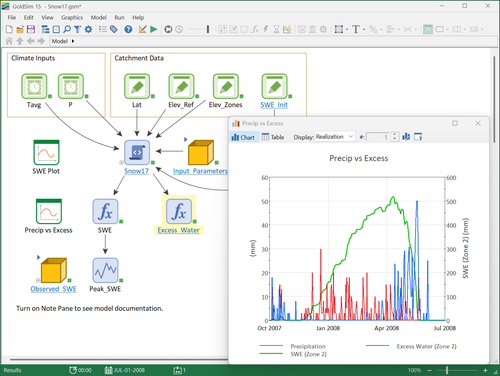
Task: Select the P time series element
Action: coord(71,86)
